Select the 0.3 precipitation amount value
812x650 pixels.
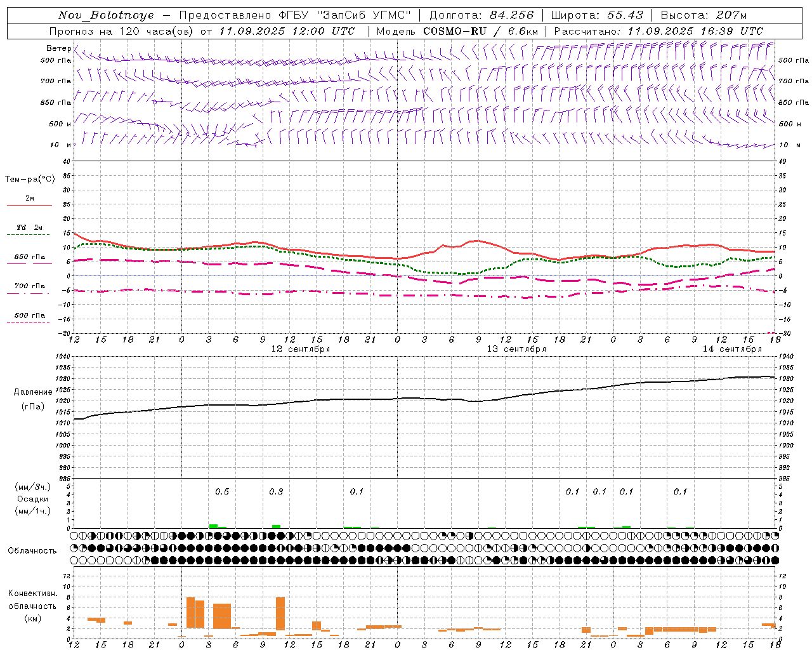(x=276, y=492)
